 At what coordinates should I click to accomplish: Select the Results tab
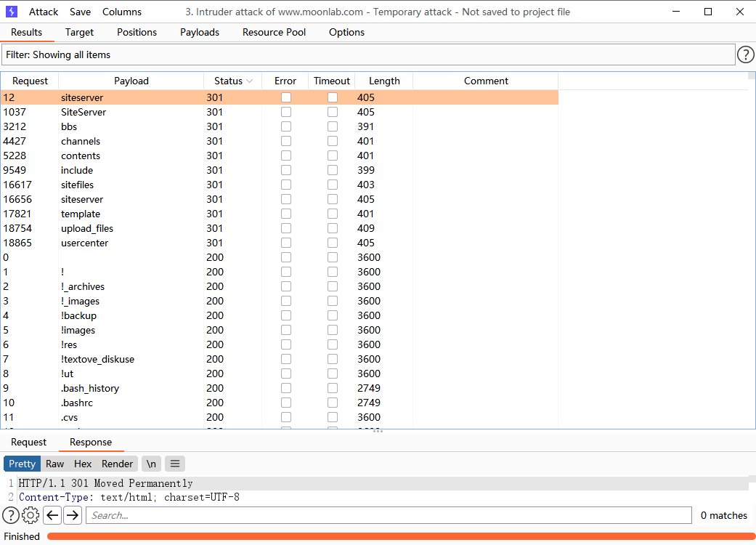pos(27,32)
